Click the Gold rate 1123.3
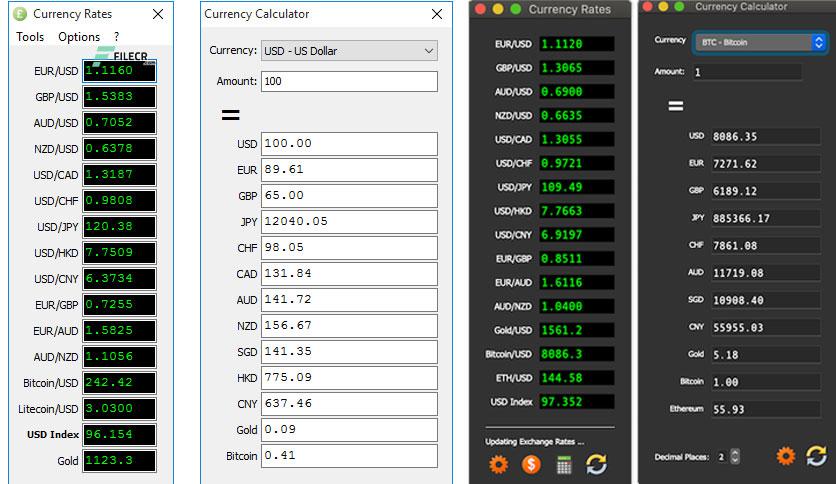This screenshot has width=836, height=484. click(119, 461)
